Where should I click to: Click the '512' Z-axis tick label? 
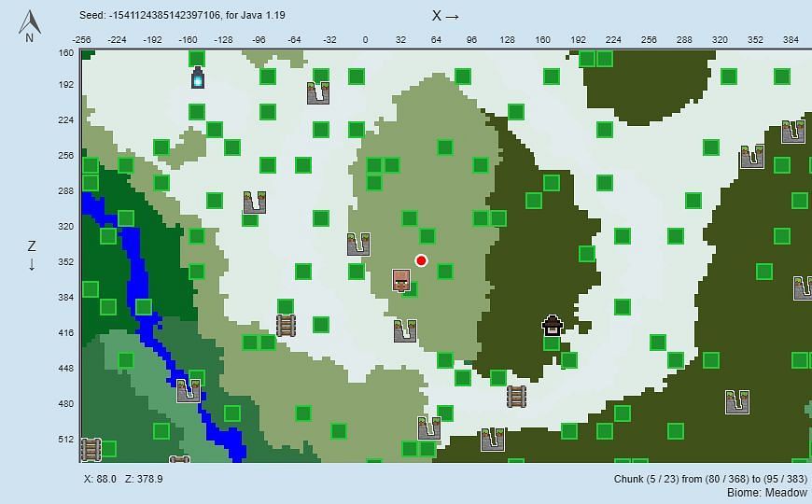click(x=66, y=440)
